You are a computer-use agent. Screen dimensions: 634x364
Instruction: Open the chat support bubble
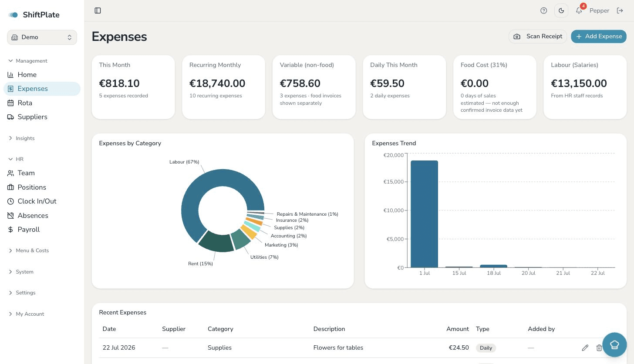tap(614, 345)
